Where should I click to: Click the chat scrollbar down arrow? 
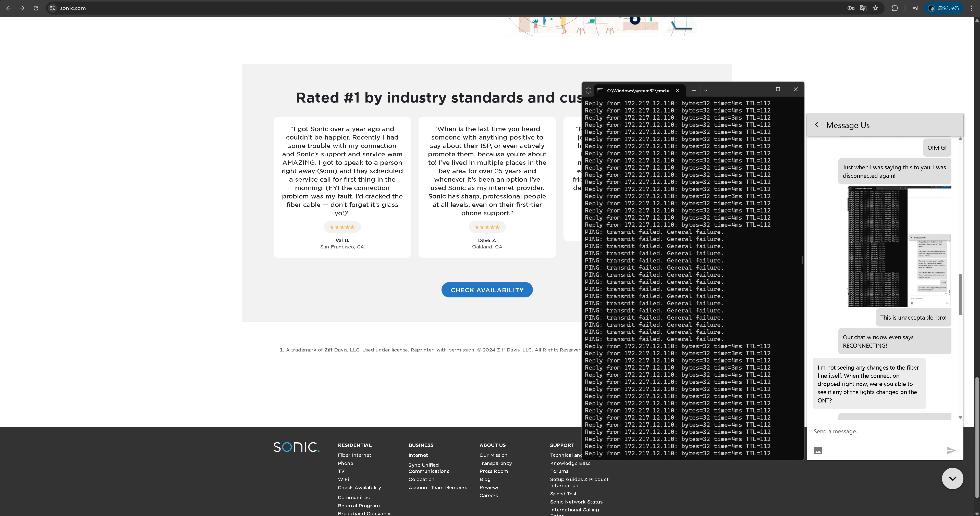pos(960,417)
